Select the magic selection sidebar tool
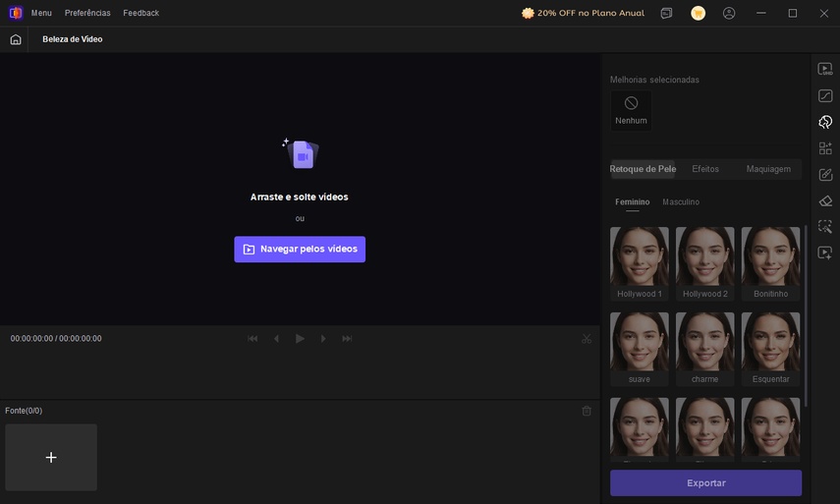 point(825,227)
